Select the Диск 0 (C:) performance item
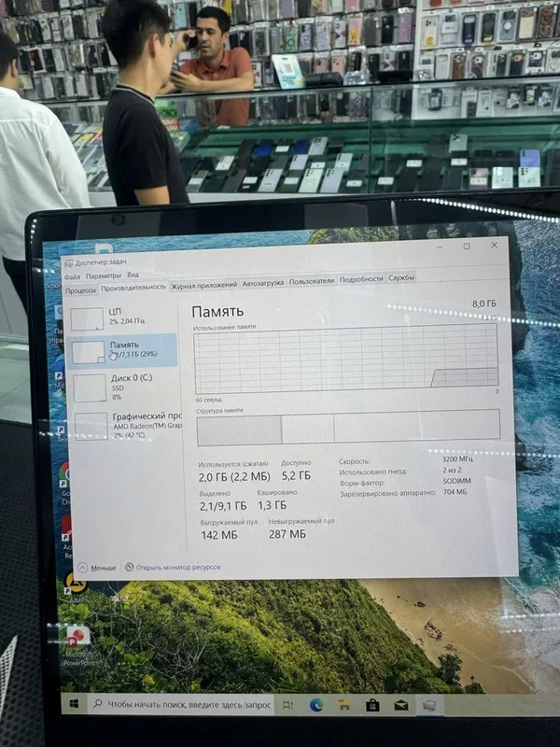Screen dimensions: 560x747 point(123,388)
